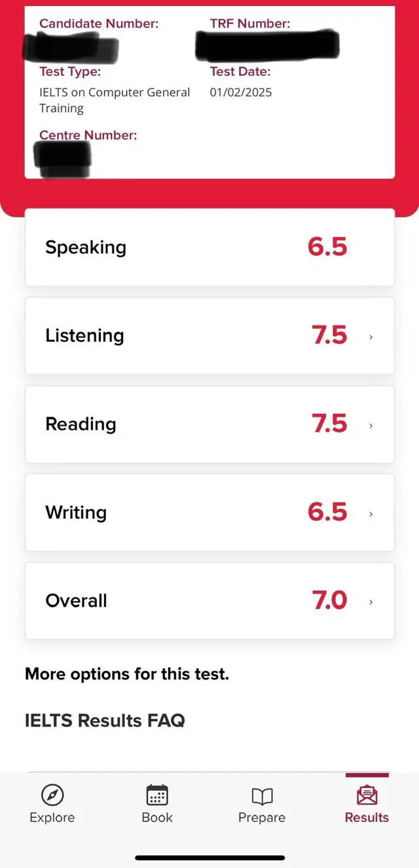419x868 pixels.
Task: Switch to the Explore tab label
Action: tap(52, 818)
